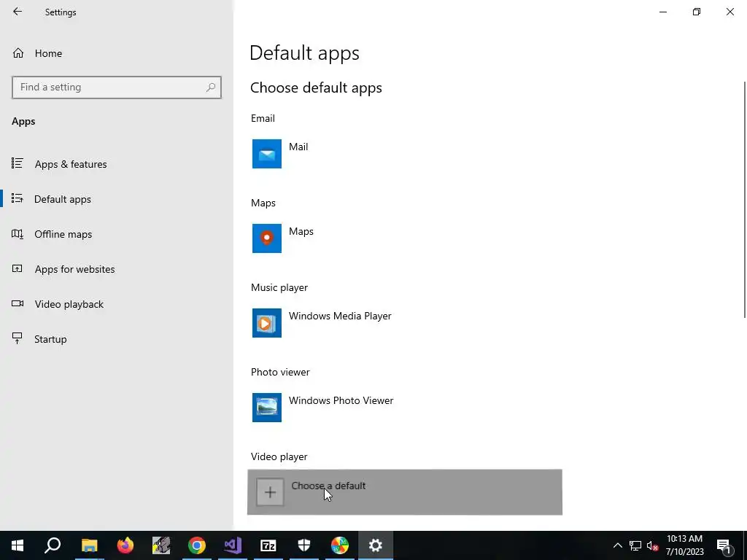Image resolution: width=747 pixels, height=560 pixels.
Task: Click the Video playback camera icon
Action: click(x=18, y=303)
